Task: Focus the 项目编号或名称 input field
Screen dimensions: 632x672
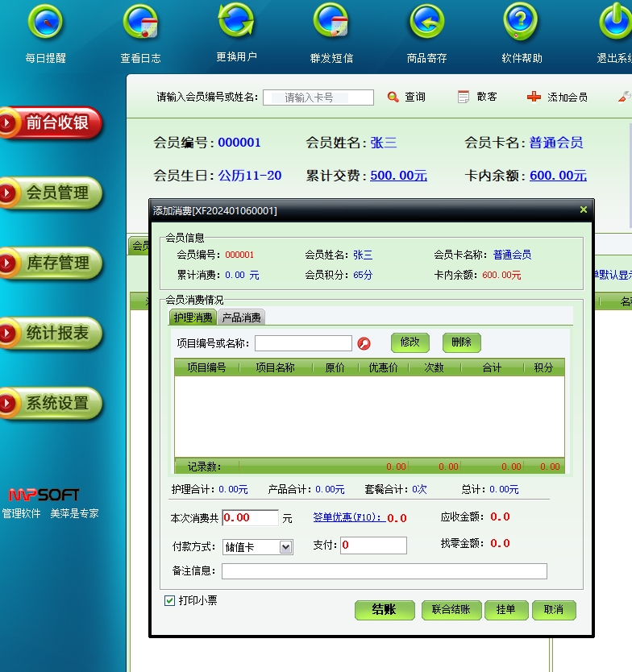Action: [x=303, y=343]
